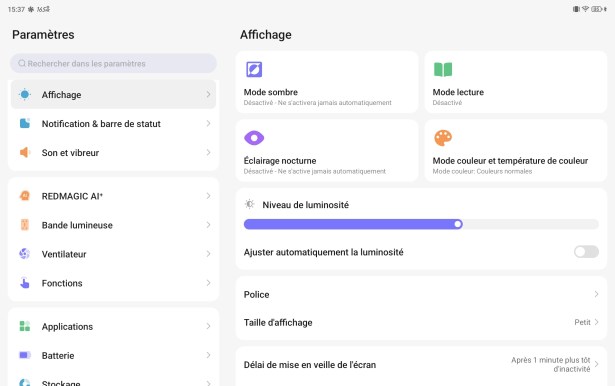Open Taille d'affichage chevron next to Petit
The image size is (615, 386).
[x=596, y=322]
